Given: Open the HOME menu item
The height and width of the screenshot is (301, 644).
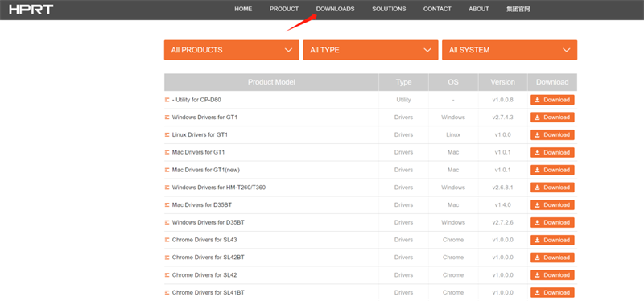Looking at the screenshot, I should (243, 9).
